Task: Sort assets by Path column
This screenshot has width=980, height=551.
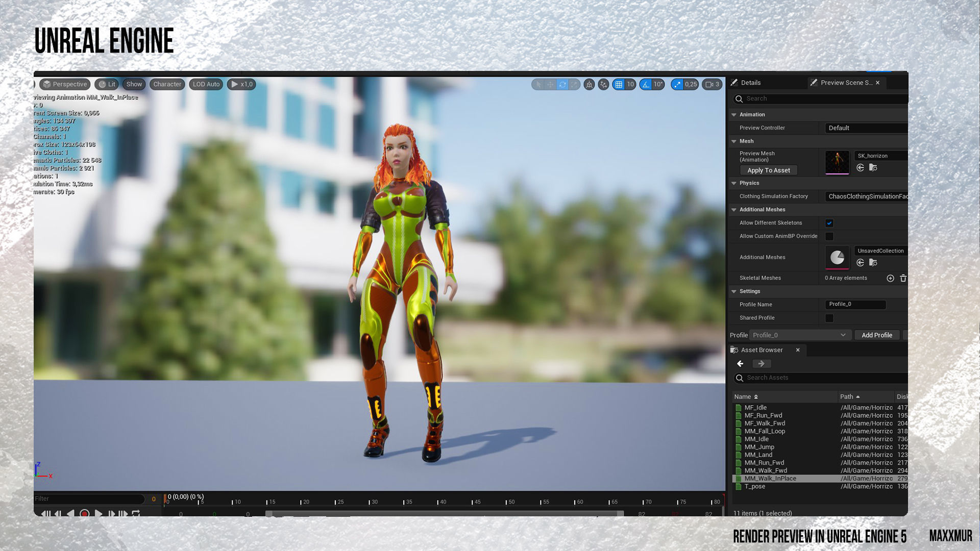Action: (866, 397)
